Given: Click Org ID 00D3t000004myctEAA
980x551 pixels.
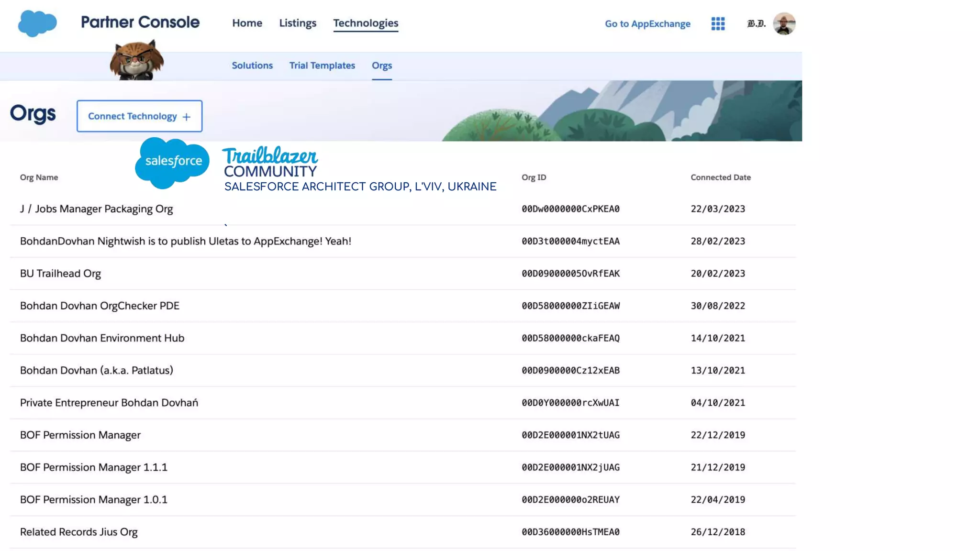Looking at the screenshot, I should pyautogui.click(x=570, y=241).
